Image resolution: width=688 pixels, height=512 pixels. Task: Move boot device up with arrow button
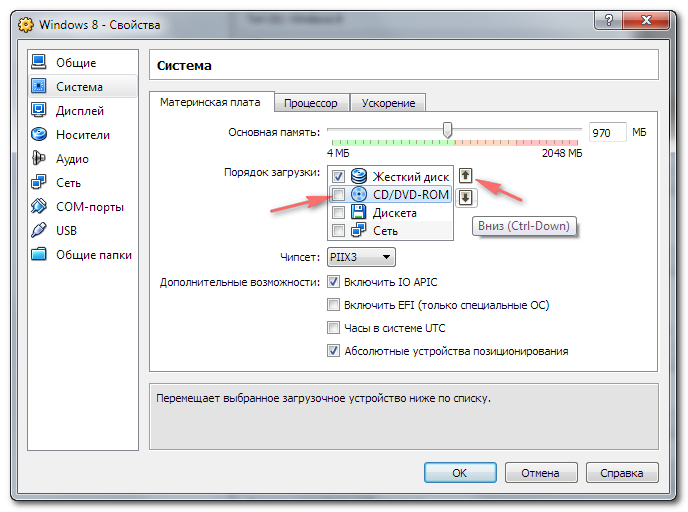pyautogui.click(x=465, y=175)
